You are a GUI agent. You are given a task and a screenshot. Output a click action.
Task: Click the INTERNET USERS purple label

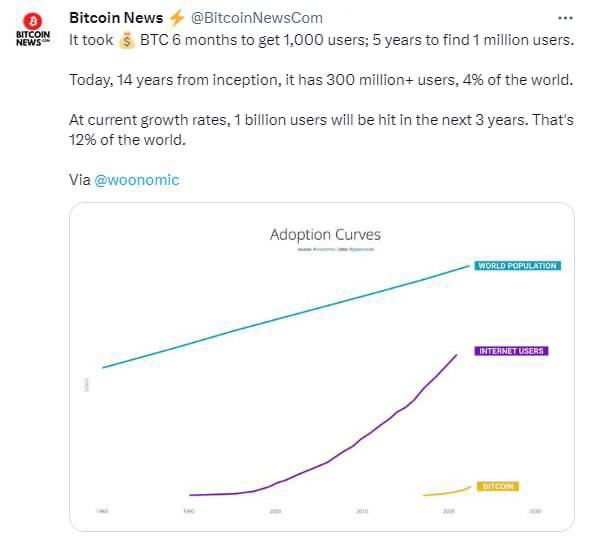511,351
